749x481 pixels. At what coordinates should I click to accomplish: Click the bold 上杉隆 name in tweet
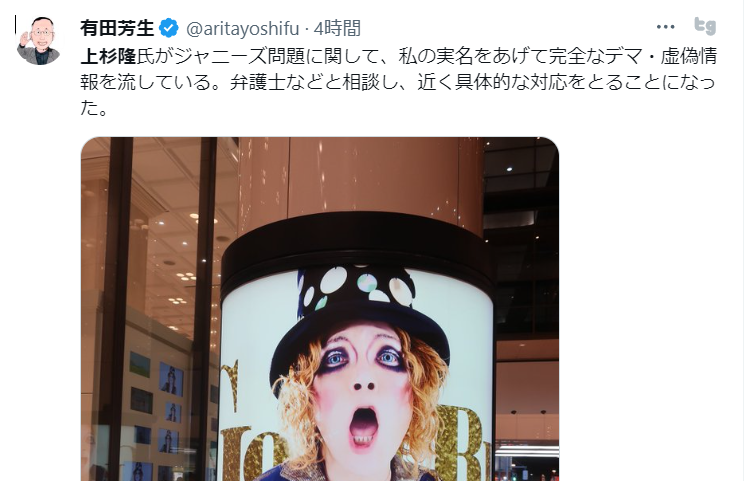coord(108,56)
